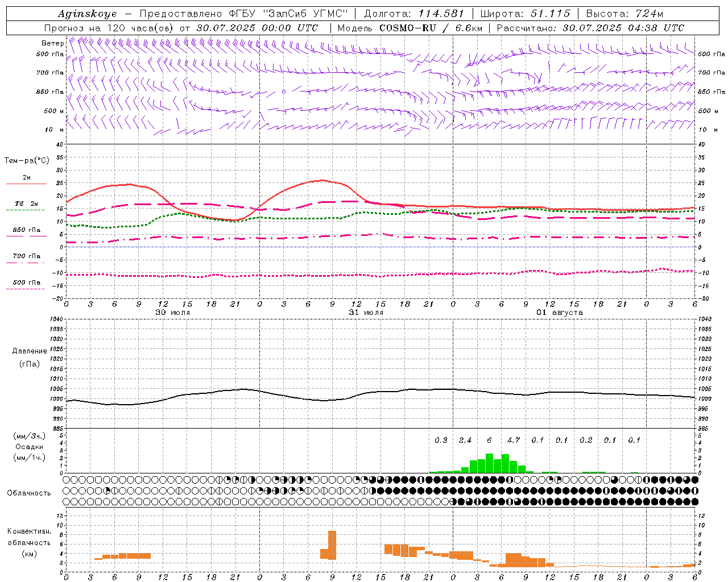The height and width of the screenshot is (582, 728).
Task: Click the precipitation value "2.4"
Action: pos(465,440)
